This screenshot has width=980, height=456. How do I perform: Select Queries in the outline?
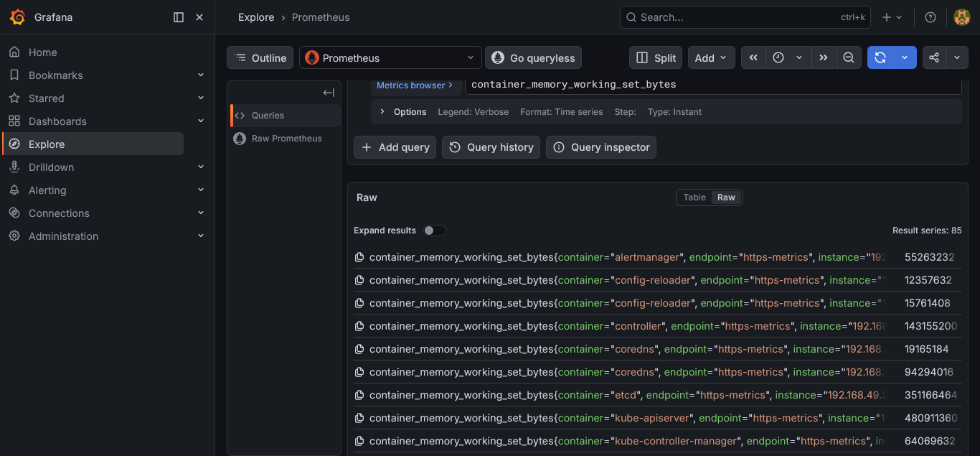tap(286, 116)
